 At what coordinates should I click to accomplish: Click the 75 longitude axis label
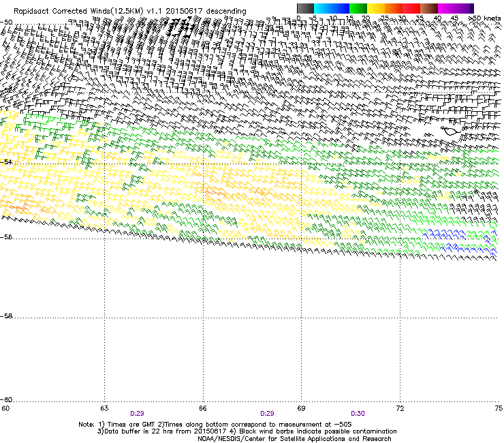(x=499, y=408)
